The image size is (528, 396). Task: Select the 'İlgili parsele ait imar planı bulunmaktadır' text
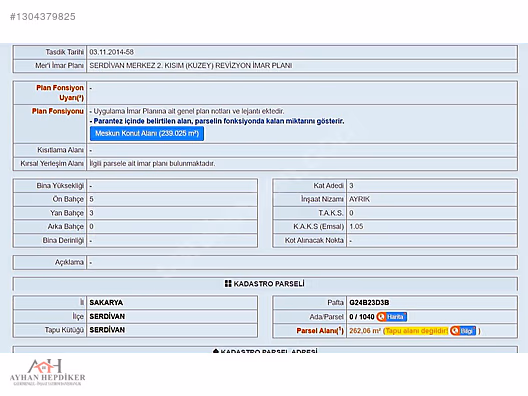pyautogui.click(x=152, y=164)
